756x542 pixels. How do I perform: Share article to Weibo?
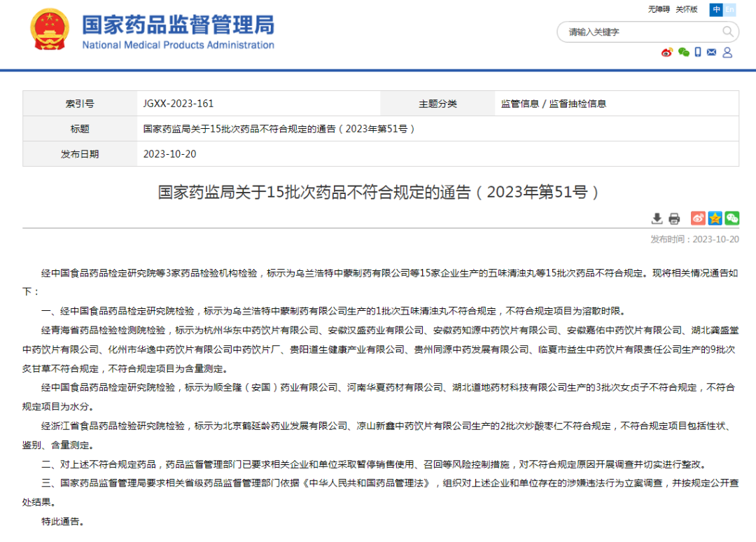[x=698, y=218]
